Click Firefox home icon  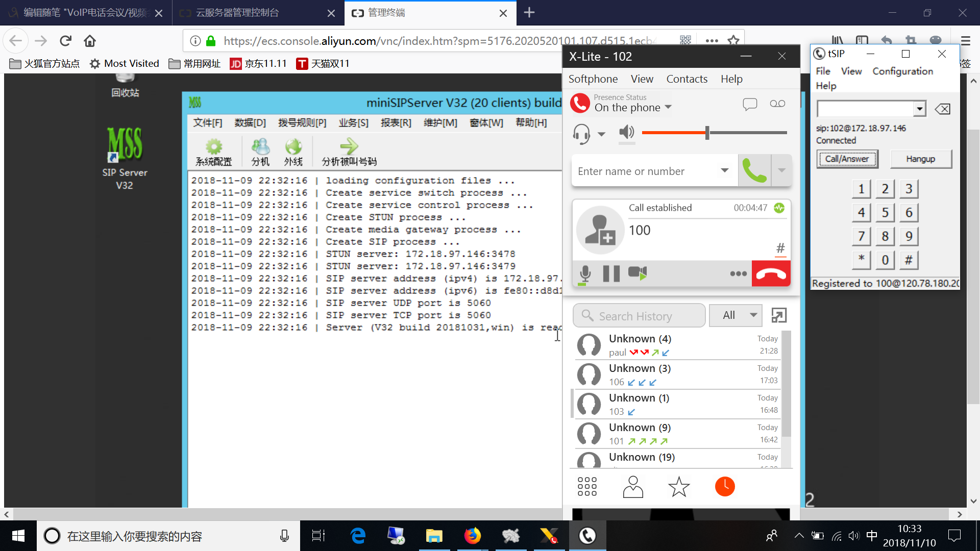click(x=90, y=41)
